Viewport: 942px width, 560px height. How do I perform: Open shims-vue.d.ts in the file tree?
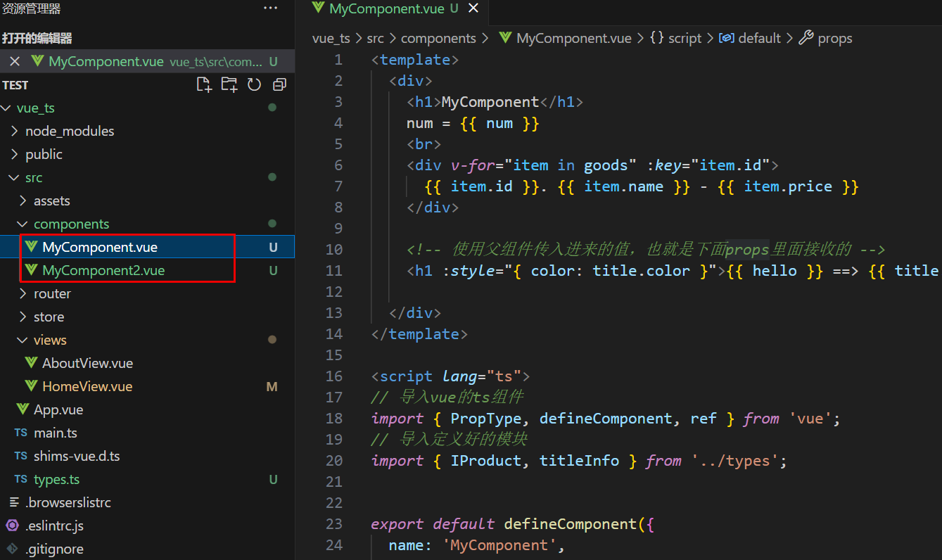click(x=147, y=456)
